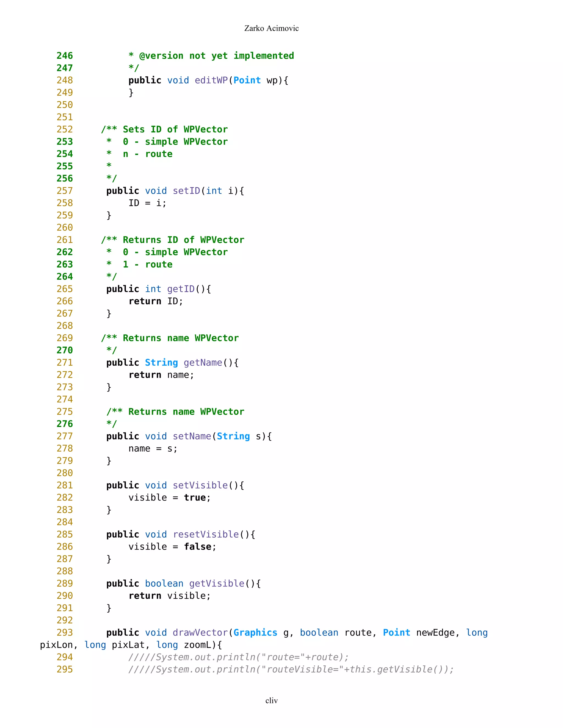
Task: Click the method name 'getVisible'
Action: pos(217,584)
